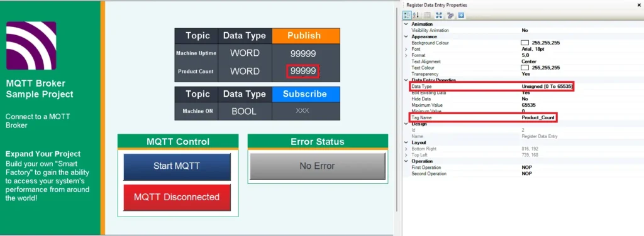
Task: Click the Name value Register Data Entry
Action: 539,136
